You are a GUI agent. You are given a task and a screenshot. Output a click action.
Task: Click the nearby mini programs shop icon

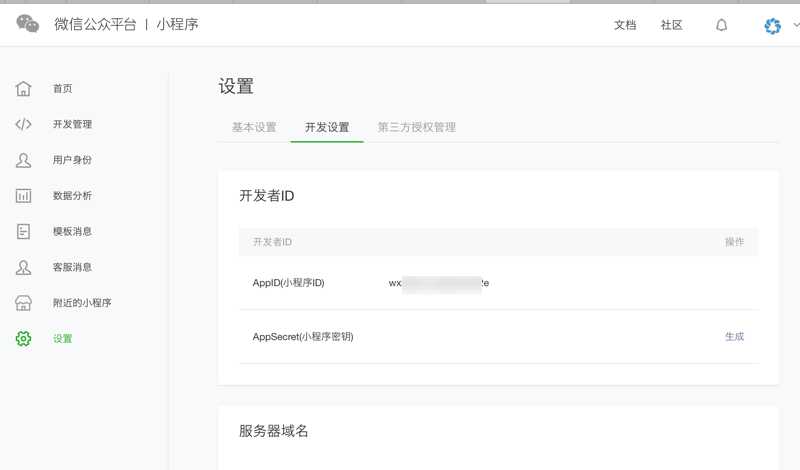pos(24,303)
